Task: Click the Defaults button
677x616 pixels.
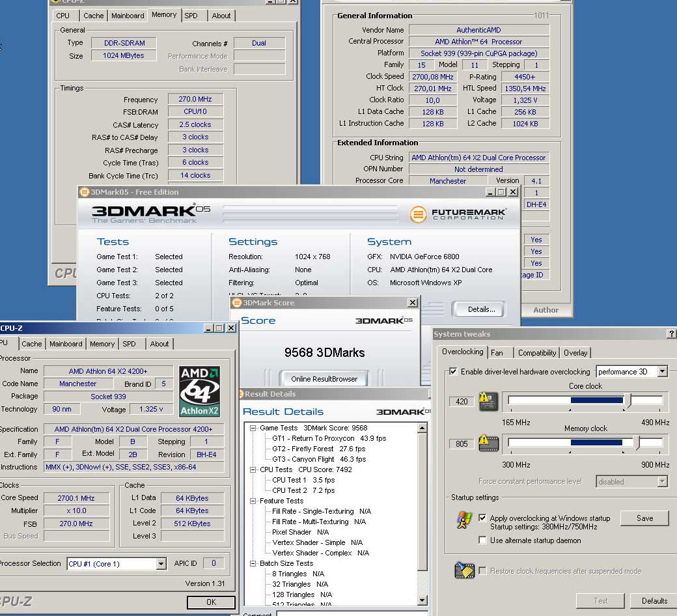Action: click(x=654, y=601)
